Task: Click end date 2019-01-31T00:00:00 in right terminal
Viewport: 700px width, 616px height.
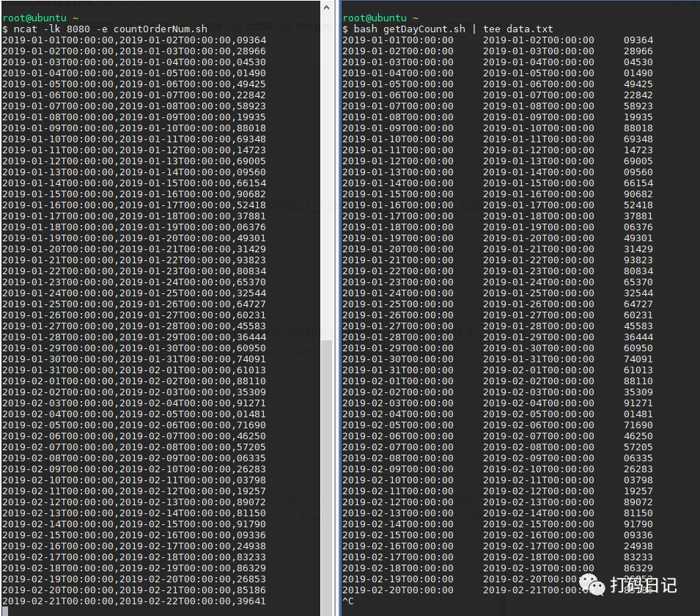Action: coord(539,359)
